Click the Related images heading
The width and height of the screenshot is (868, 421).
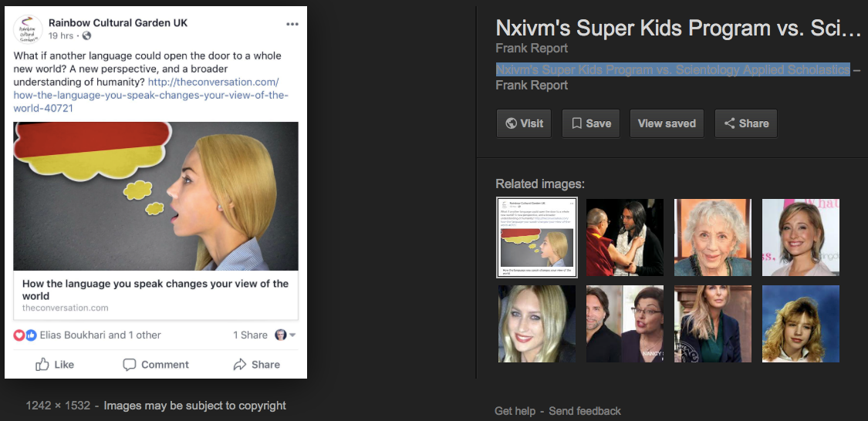540,184
